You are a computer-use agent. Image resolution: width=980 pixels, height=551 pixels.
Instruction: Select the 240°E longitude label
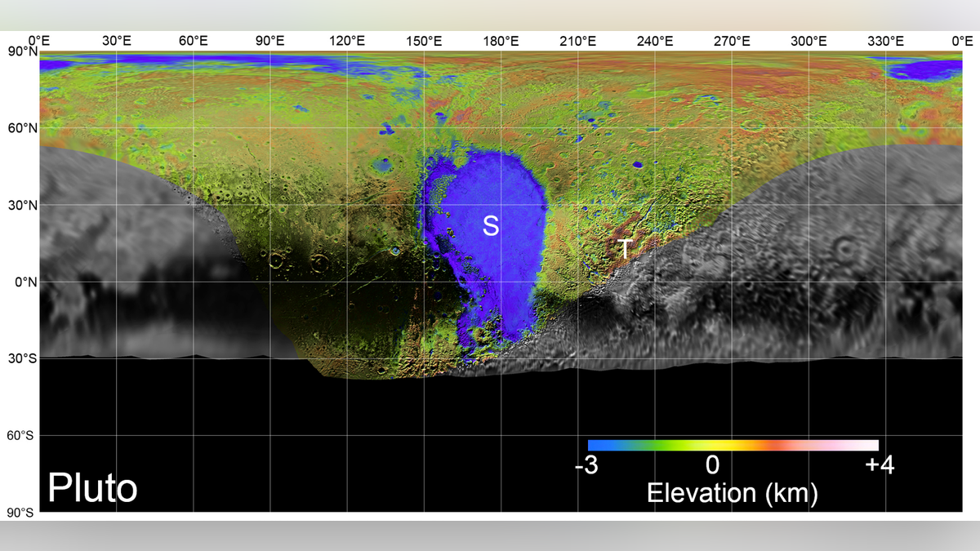655,41
